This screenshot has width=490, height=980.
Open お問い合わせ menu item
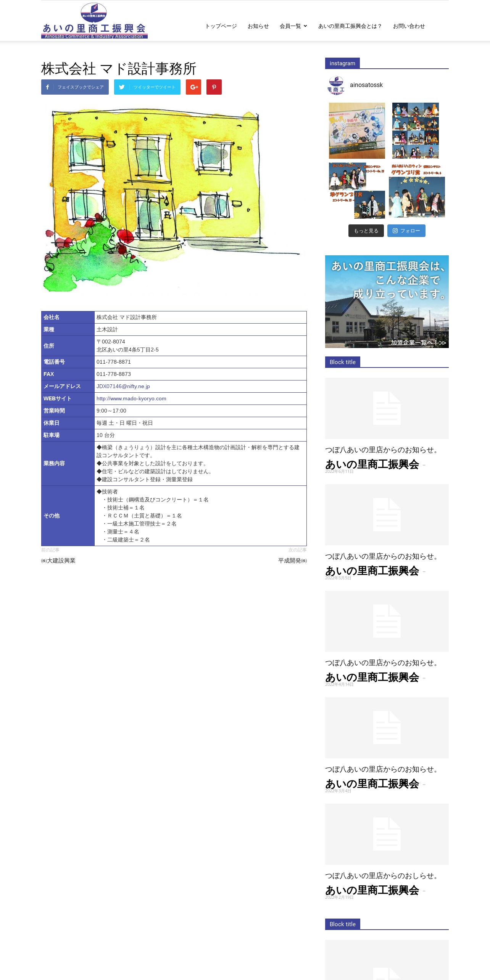409,26
